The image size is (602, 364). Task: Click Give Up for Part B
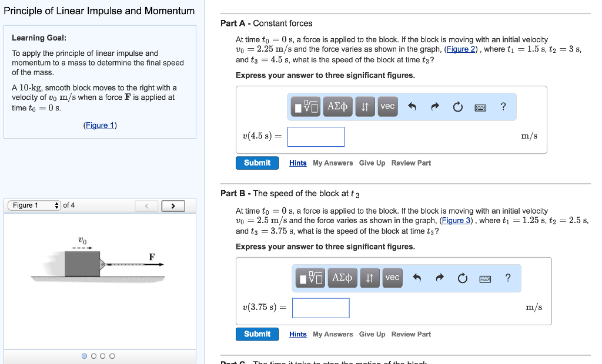coord(372,334)
